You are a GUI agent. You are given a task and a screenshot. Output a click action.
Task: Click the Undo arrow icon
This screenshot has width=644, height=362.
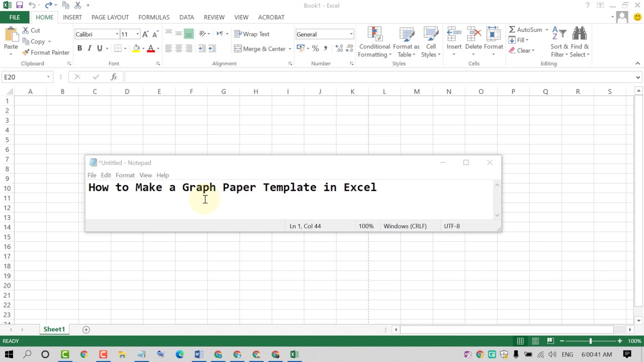pyautogui.click(x=32, y=5)
